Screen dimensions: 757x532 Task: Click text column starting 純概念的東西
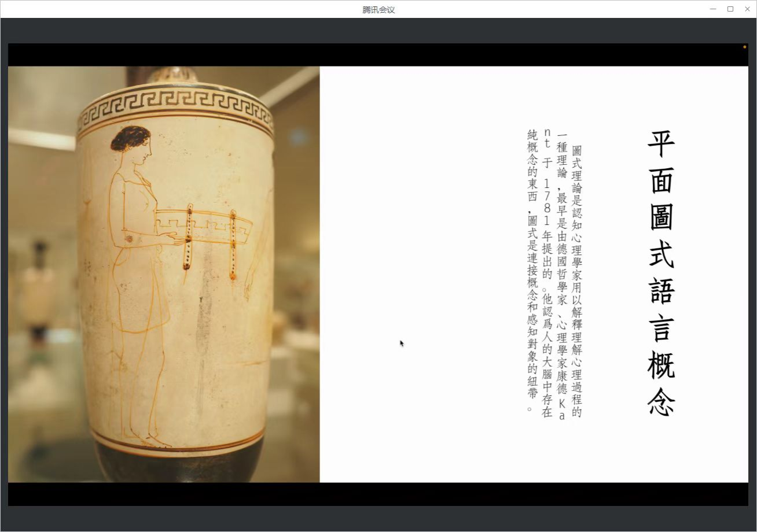tap(532, 271)
